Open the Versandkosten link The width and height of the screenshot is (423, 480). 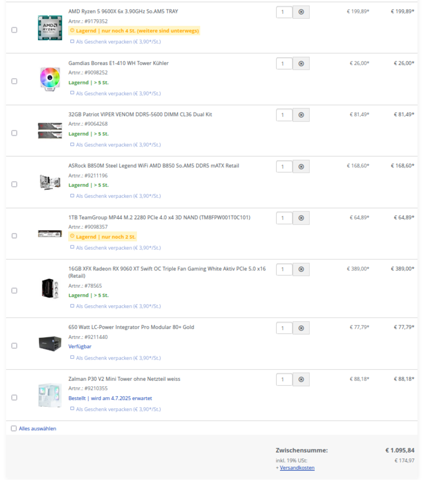pos(297,468)
